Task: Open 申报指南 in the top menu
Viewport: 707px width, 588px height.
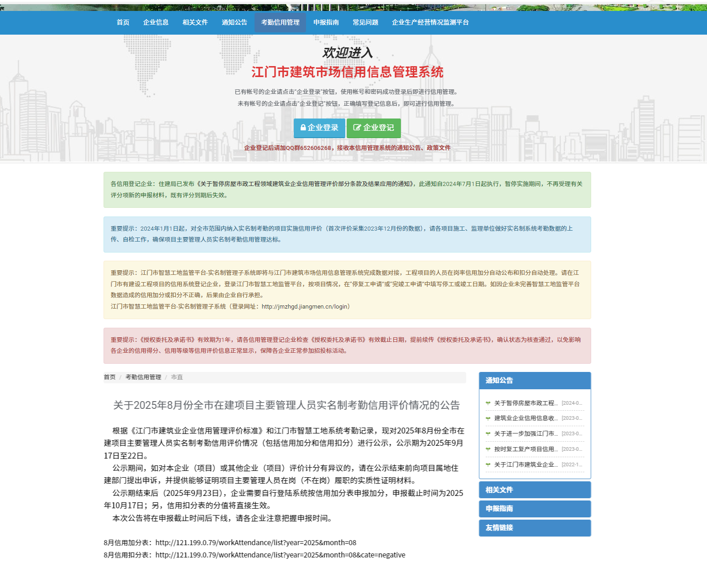Action: (326, 22)
